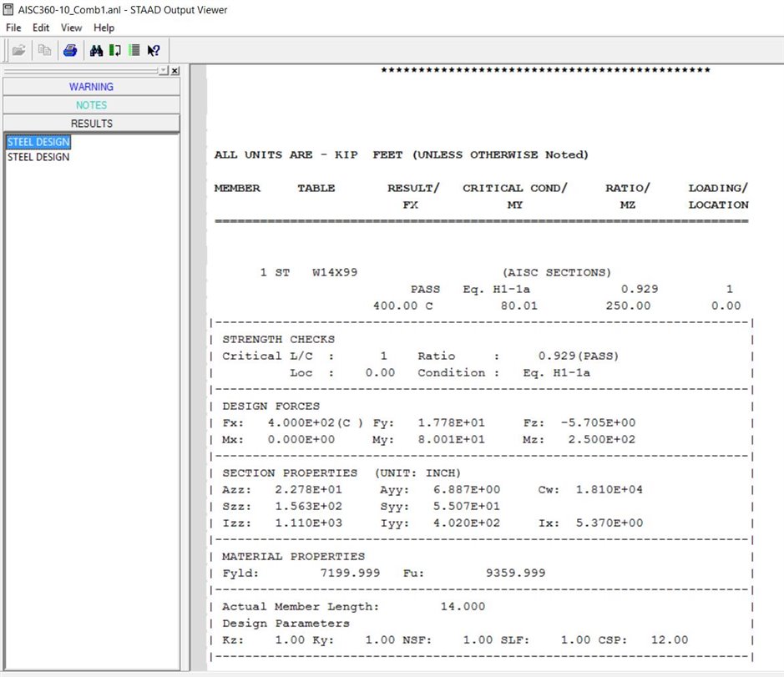Expand the NOTES section

91,105
